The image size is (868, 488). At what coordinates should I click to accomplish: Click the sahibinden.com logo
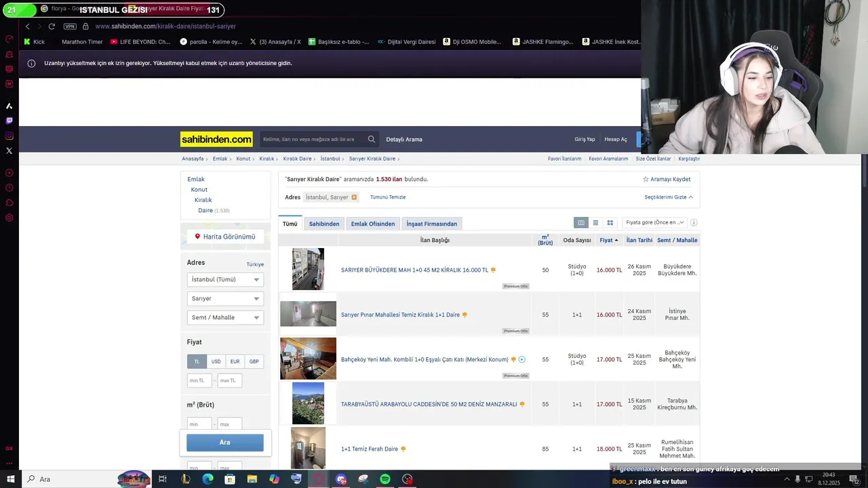click(x=216, y=139)
